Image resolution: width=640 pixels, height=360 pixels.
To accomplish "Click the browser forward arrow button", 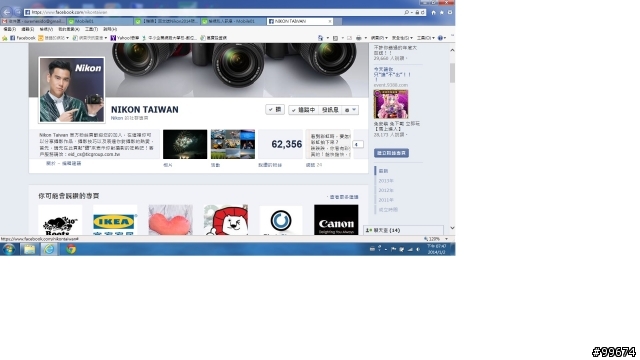I will [x=18, y=12].
